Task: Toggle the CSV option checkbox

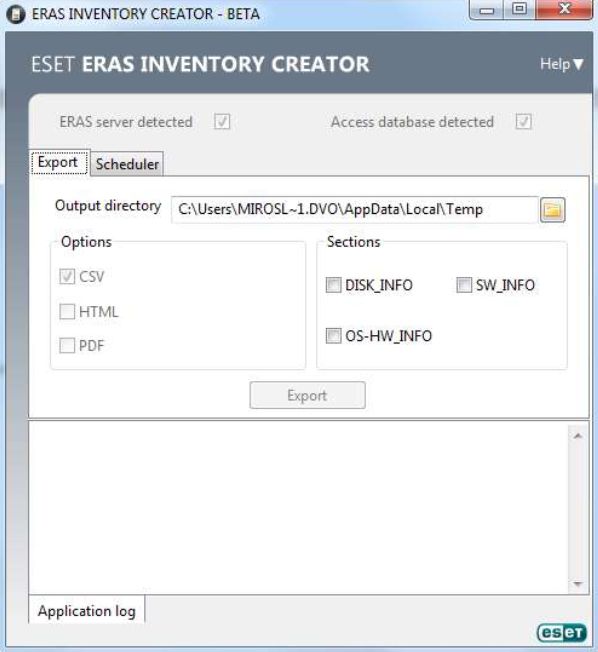Action: point(67,277)
